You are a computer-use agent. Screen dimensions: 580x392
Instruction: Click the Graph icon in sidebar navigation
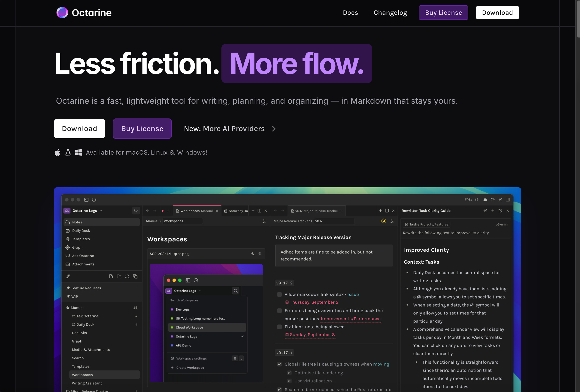point(68,247)
